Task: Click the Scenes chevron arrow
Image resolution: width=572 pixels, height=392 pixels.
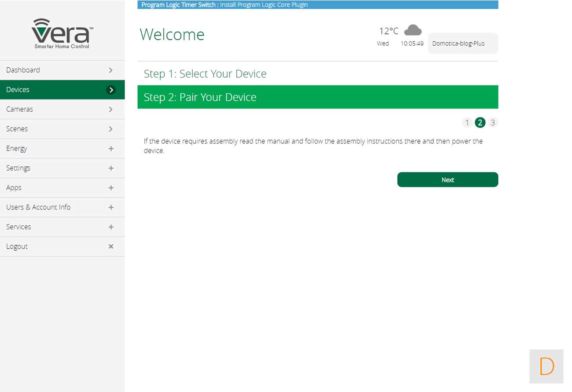Action: click(111, 129)
